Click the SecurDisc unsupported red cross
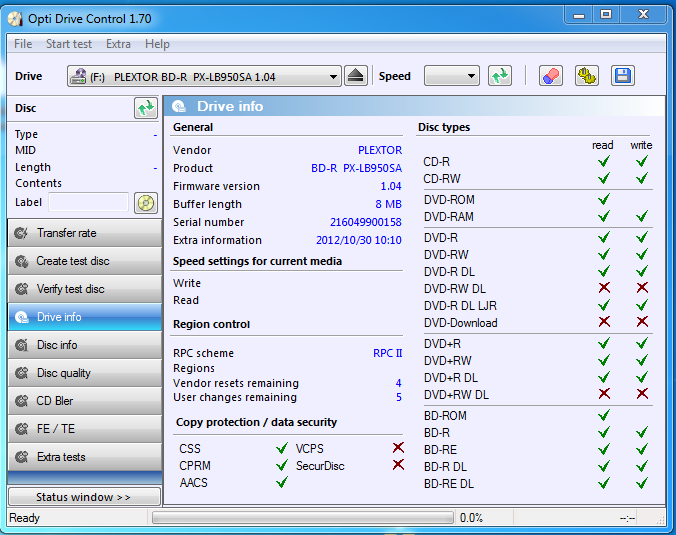676x535 pixels. [x=398, y=465]
